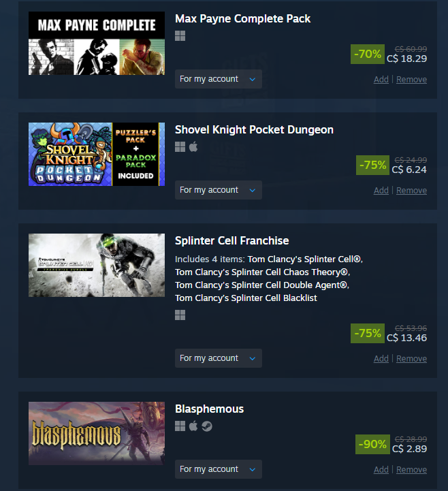Click Add link for Shovel Knight Pocket Dungeon

pos(381,191)
